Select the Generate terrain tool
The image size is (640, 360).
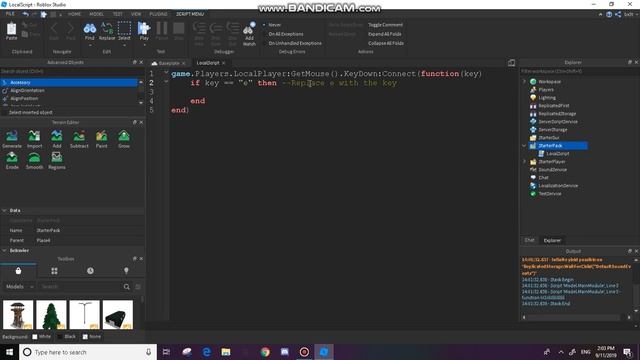pyautogui.click(x=12, y=139)
